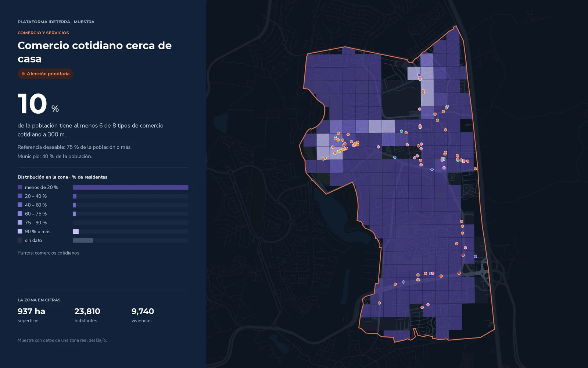Click the '60 – 75 %' legend swatch

coord(20,214)
